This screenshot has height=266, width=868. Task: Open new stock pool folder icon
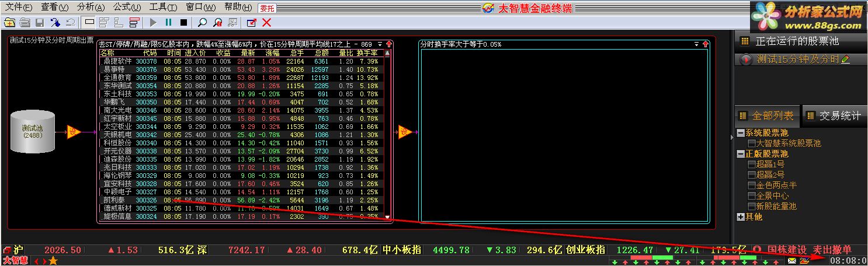tap(9, 23)
